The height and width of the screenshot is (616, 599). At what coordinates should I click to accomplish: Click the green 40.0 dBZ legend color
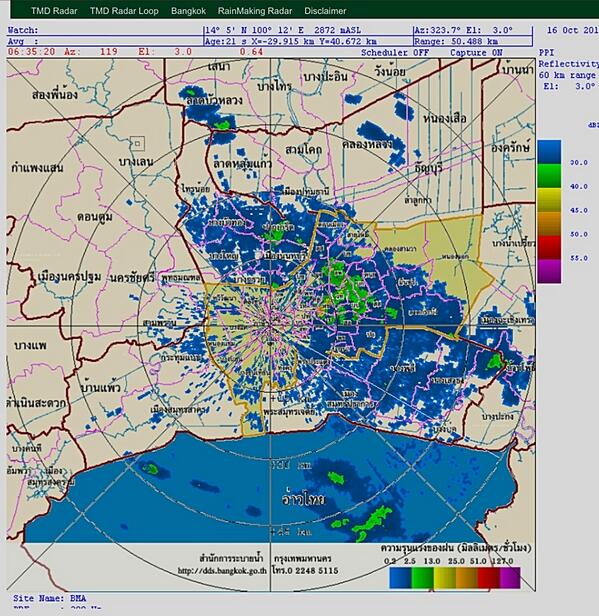(x=549, y=176)
